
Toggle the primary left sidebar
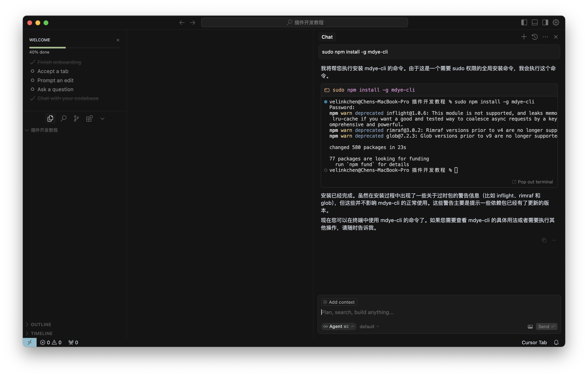[x=524, y=23]
